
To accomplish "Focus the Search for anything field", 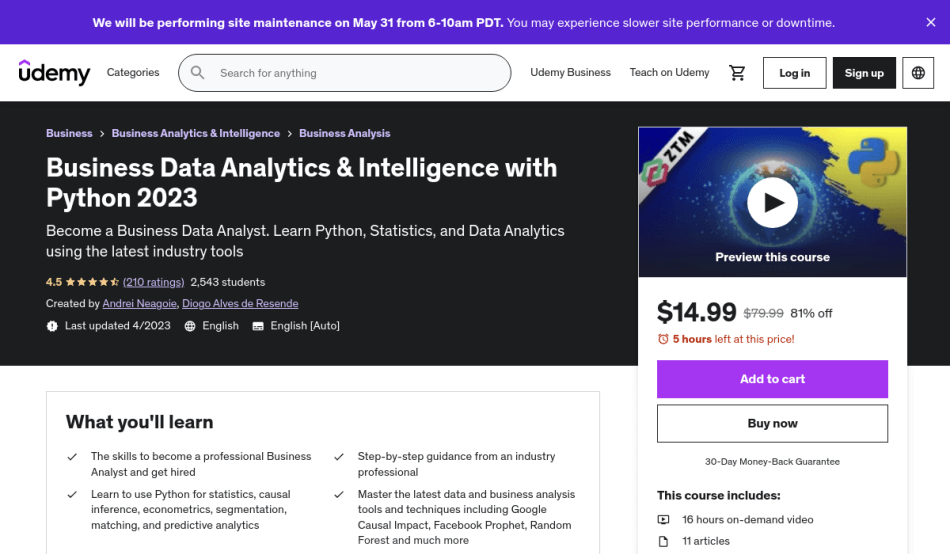I will click(344, 73).
